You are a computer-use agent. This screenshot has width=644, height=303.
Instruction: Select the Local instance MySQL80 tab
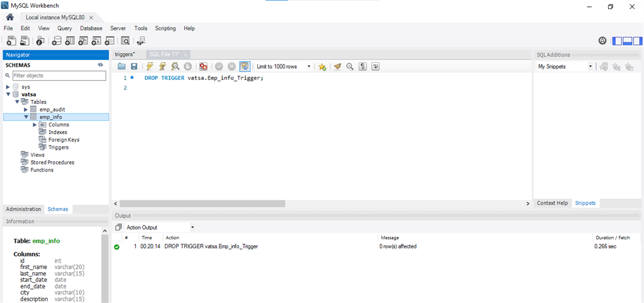(x=55, y=17)
